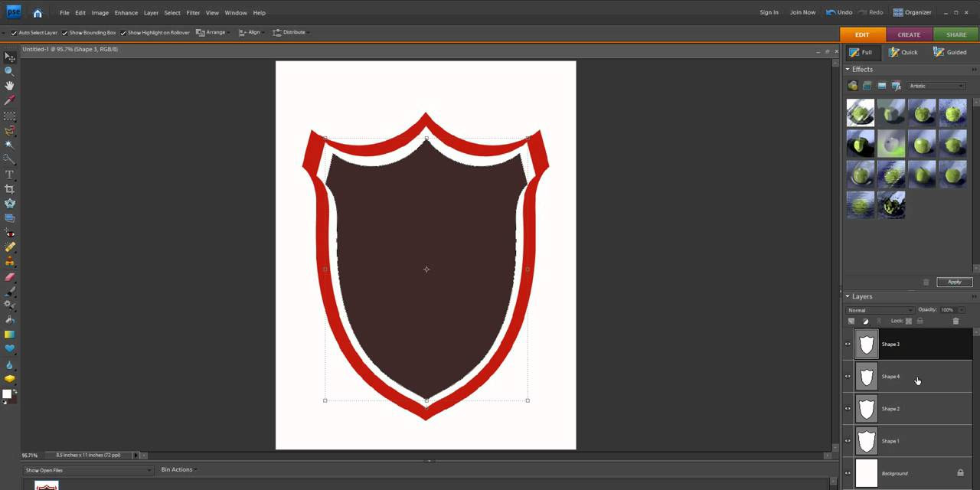Open the Filter menu
Image resolution: width=980 pixels, height=490 pixels.
coord(193,12)
